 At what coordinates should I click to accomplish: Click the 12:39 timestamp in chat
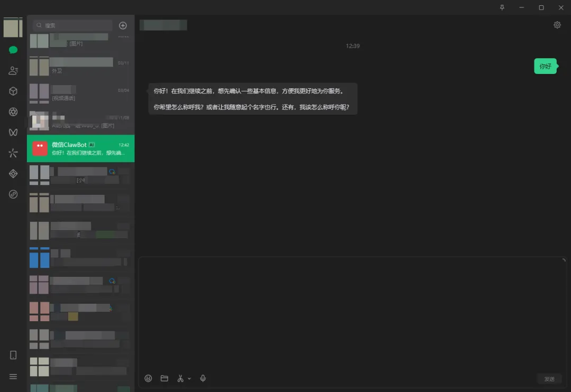(353, 46)
